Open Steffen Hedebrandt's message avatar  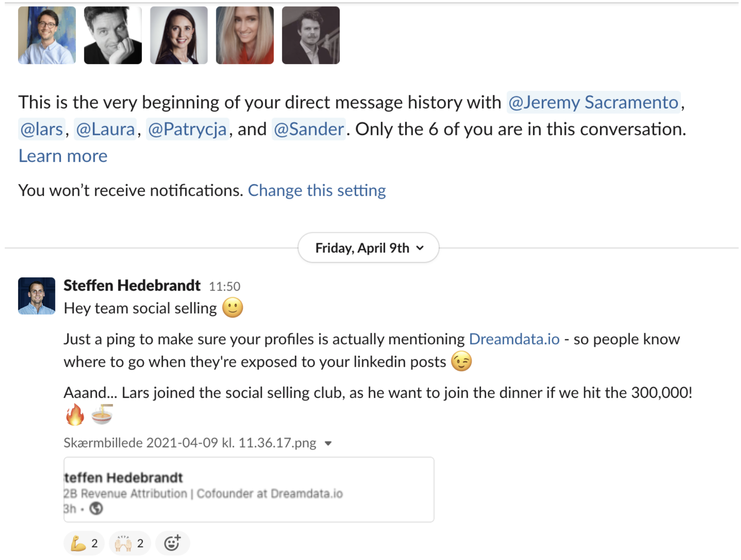(x=37, y=296)
